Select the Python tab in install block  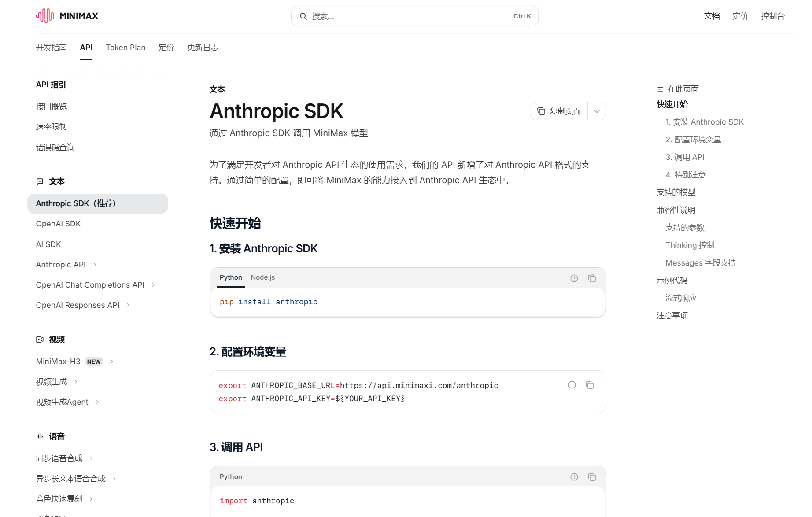click(x=231, y=277)
